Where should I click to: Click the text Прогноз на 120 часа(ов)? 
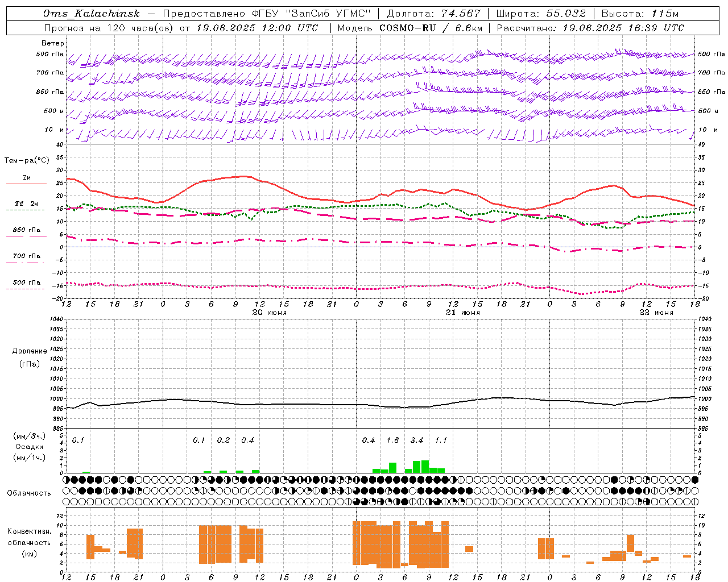109,28
